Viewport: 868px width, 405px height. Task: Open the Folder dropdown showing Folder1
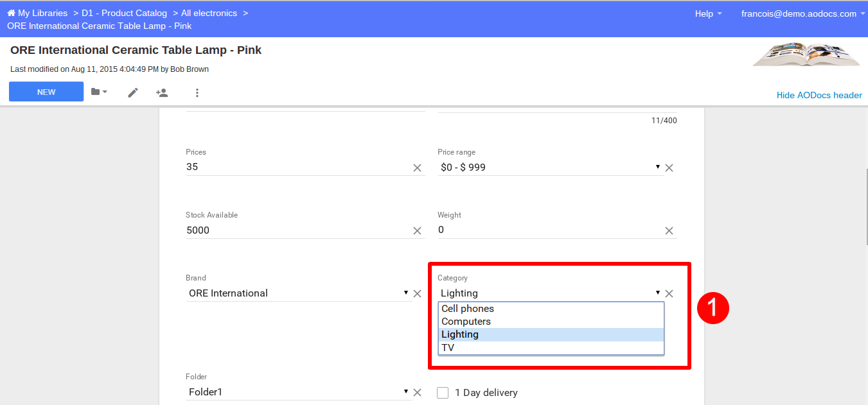pos(299,392)
